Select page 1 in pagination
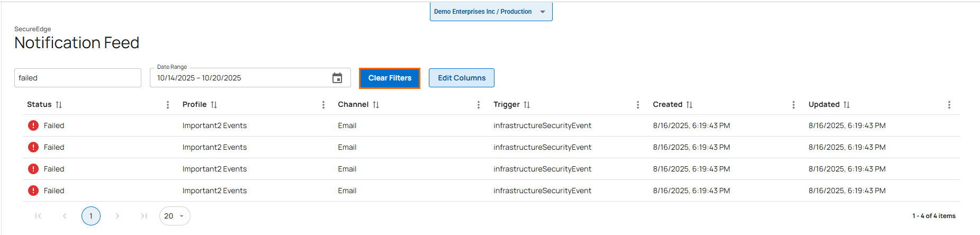The image size is (980, 235). tap(91, 216)
